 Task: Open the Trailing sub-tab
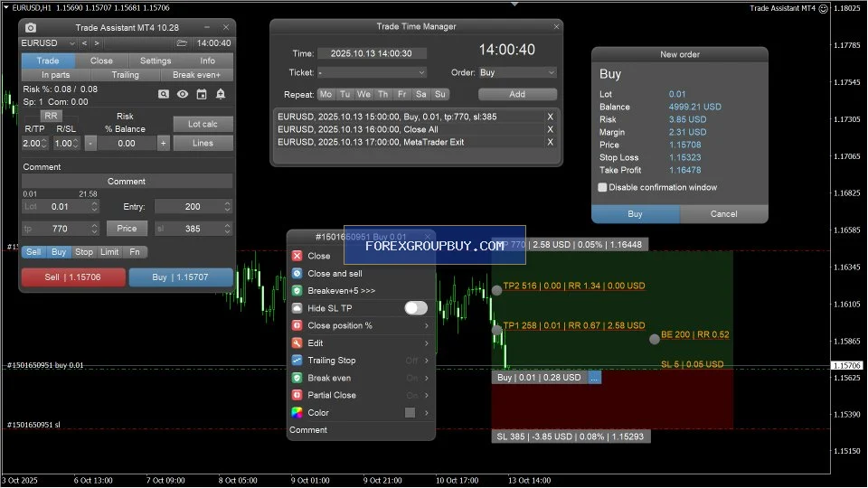click(x=126, y=75)
